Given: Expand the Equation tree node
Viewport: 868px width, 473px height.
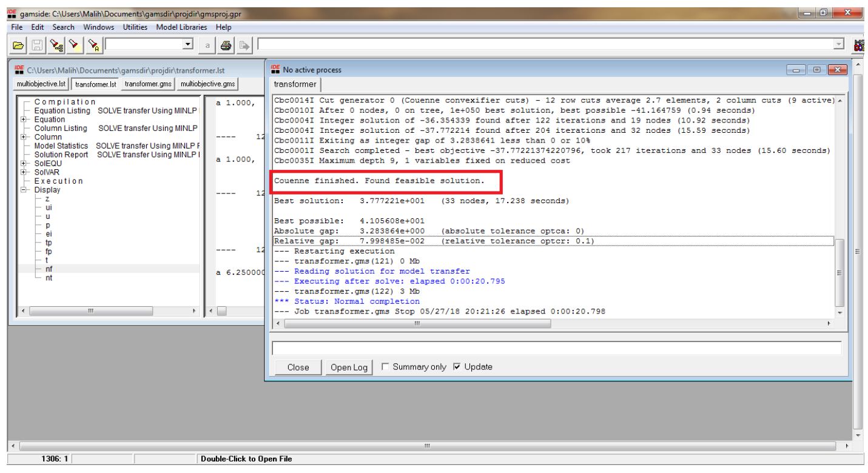Looking at the screenshot, I should [x=24, y=119].
